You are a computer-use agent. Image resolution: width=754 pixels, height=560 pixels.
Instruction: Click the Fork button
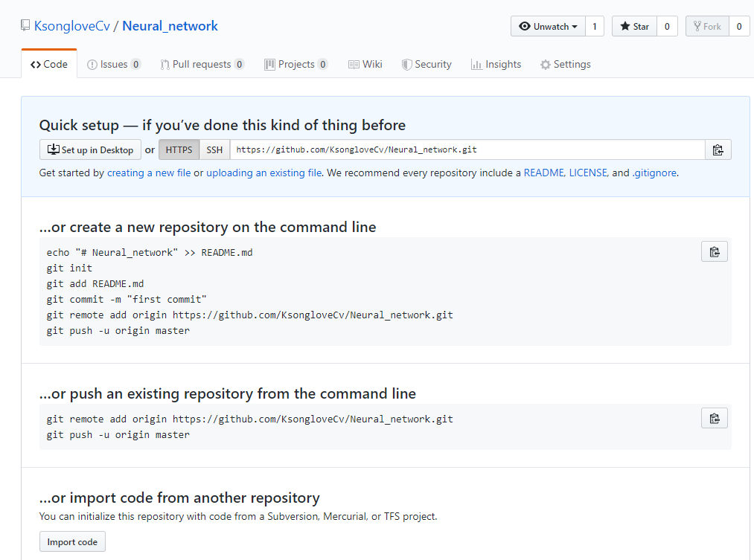pos(706,27)
